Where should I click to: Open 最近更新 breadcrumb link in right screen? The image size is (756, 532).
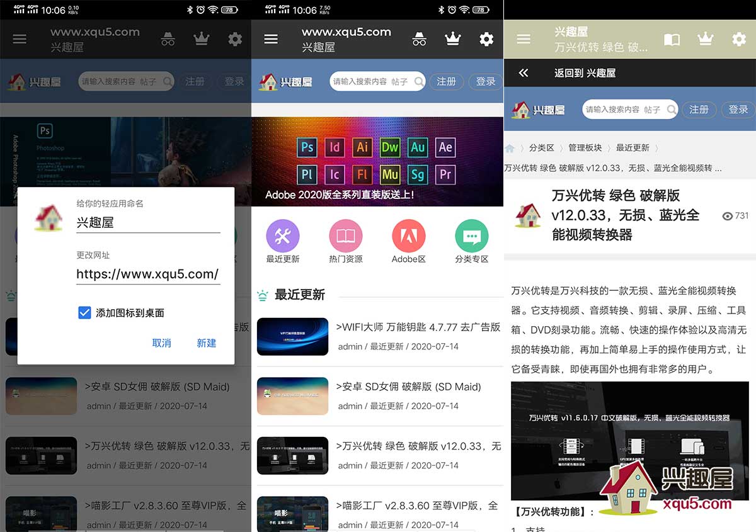click(x=632, y=148)
